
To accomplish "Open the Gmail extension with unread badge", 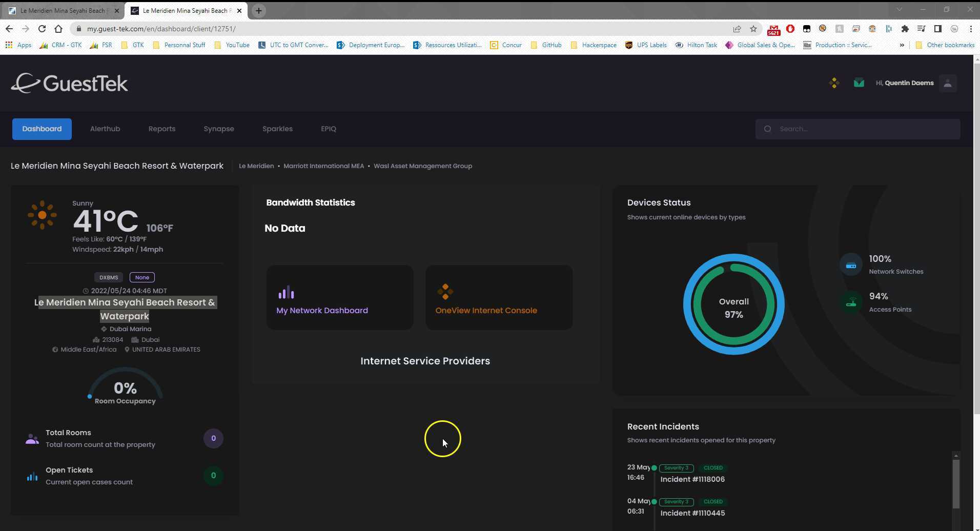I will click(x=773, y=29).
